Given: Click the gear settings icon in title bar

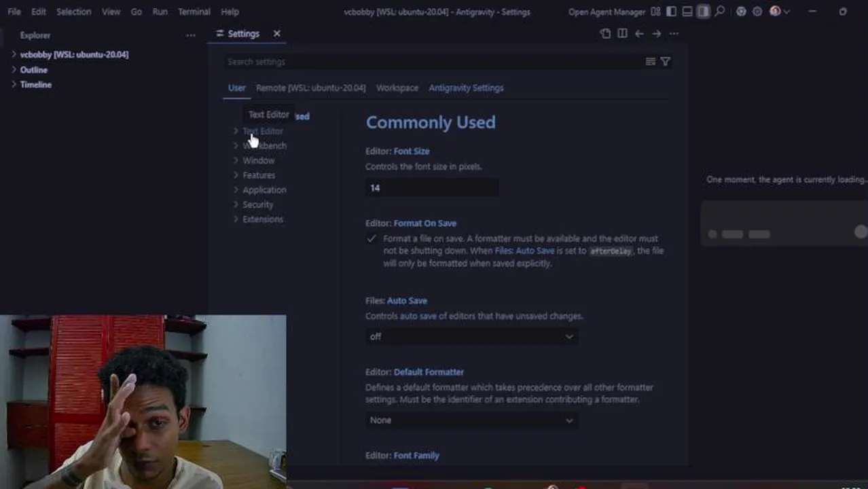Looking at the screenshot, I should tap(757, 12).
